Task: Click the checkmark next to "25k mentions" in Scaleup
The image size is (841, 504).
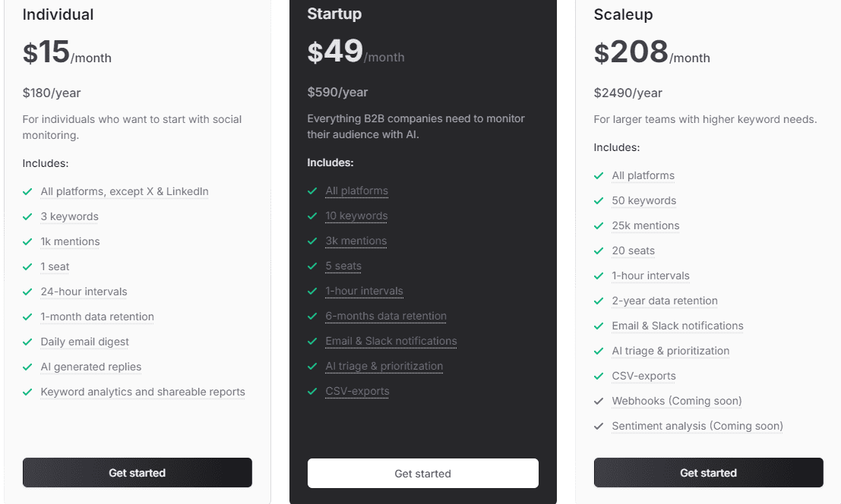Action: (x=598, y=225)
